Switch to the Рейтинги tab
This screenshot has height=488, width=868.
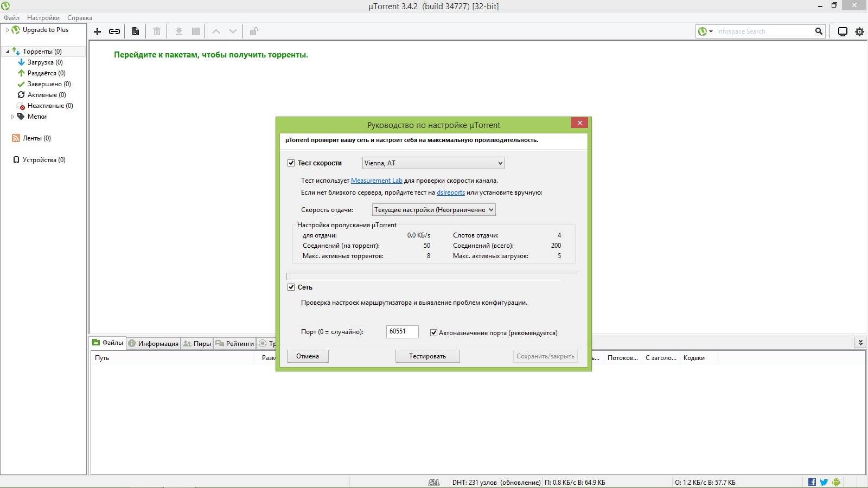click(234, 343)
